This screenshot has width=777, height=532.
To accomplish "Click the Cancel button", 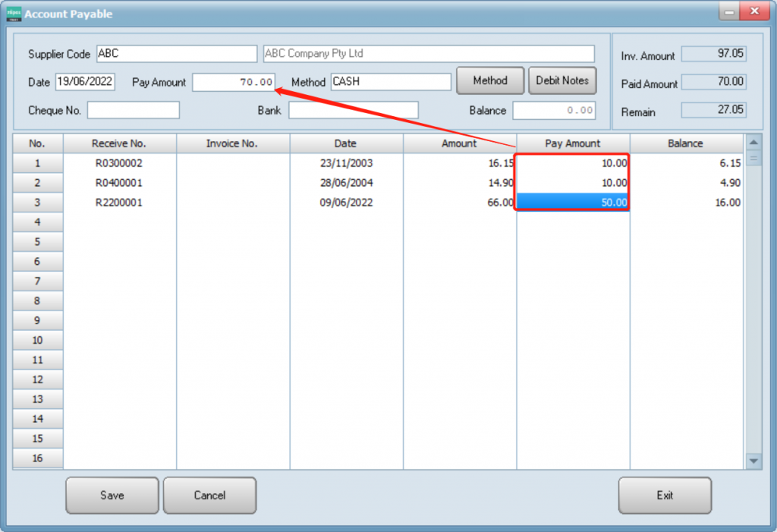I will (209, 496).
